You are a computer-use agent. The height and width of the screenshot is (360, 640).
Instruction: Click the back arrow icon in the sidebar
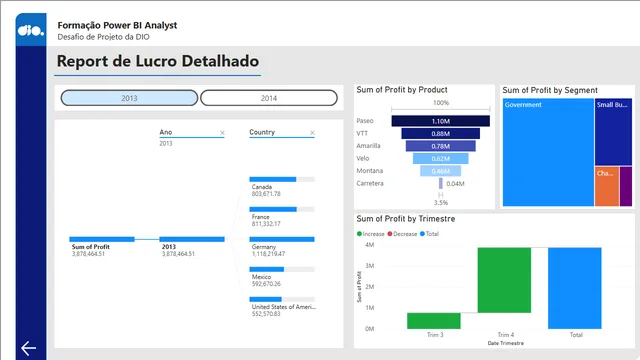29,348
